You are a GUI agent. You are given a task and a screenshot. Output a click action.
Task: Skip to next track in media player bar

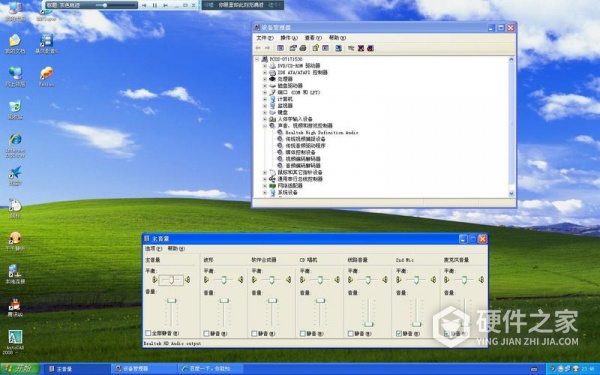[165, 5]
